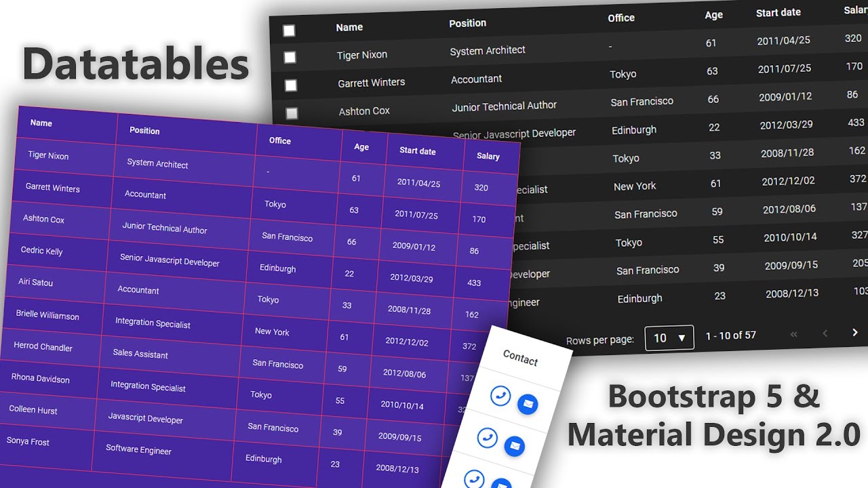Viewport: 868px width, 488px height.
Task: Go to the next page of the dark table
Action: [854, 332]
